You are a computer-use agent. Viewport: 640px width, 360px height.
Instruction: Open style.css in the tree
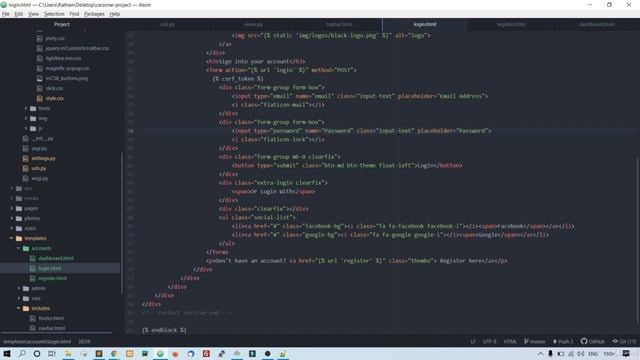click(x=54, y=98)
